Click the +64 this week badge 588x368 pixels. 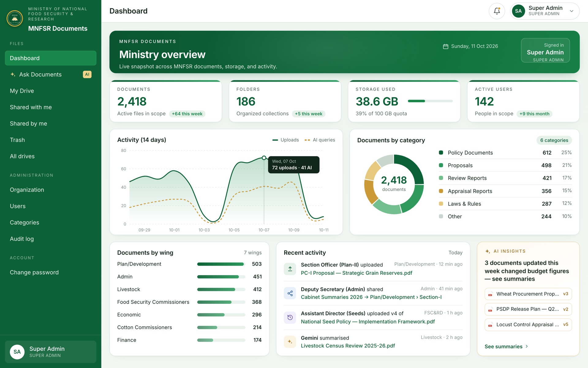[x=187, y=114]
